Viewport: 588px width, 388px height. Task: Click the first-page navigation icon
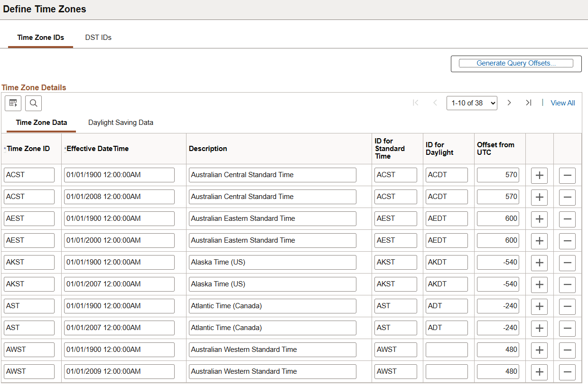pyautogui.click(x=415, y=103)
